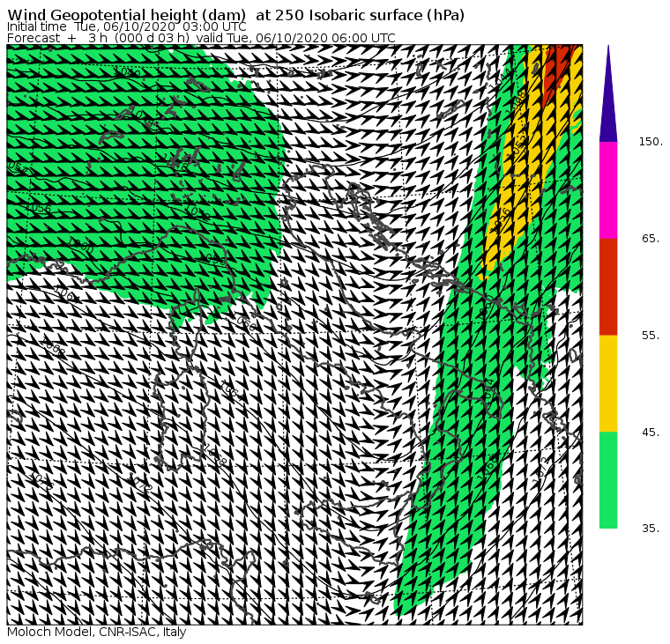Click the legend value label '45.'

point(651,433)
